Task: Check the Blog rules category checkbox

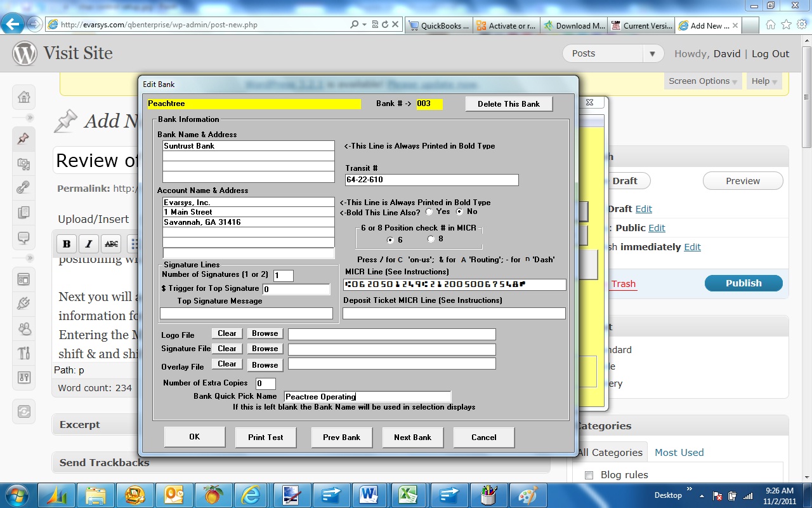Action: [x=589, y=475]
